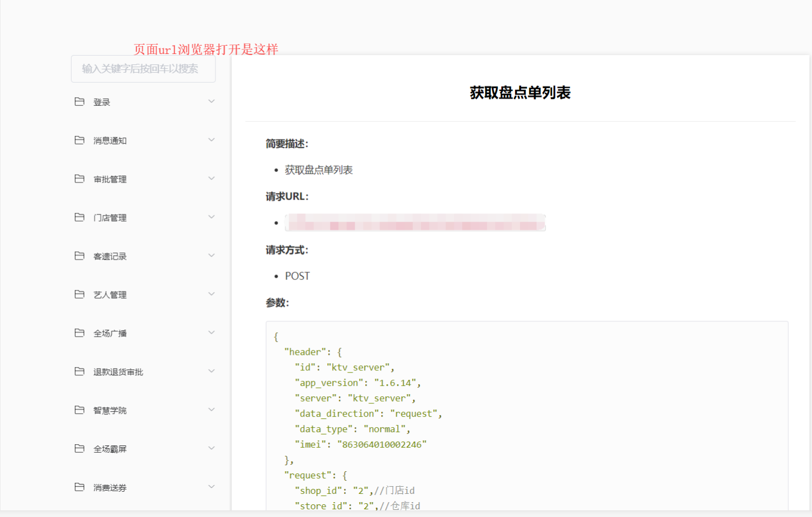Click the folder icon beside 门店管理
The width and height of the screenshot is (812, 517).
tap(79, 217)
